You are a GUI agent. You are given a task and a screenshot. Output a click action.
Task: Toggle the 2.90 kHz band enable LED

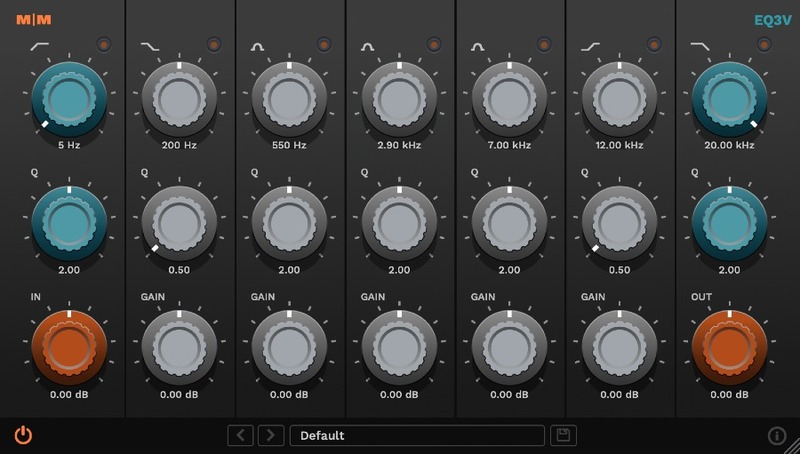coord(434,45)
